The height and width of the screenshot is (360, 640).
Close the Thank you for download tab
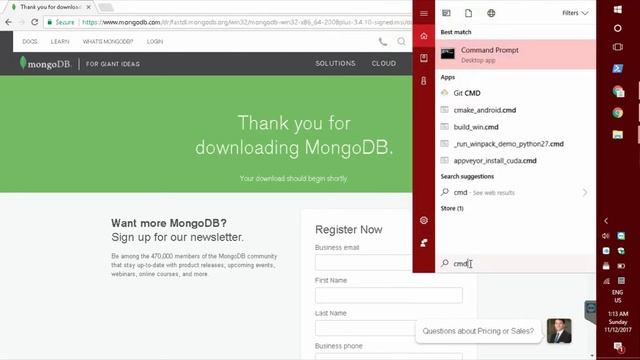(x=89, y=7)
